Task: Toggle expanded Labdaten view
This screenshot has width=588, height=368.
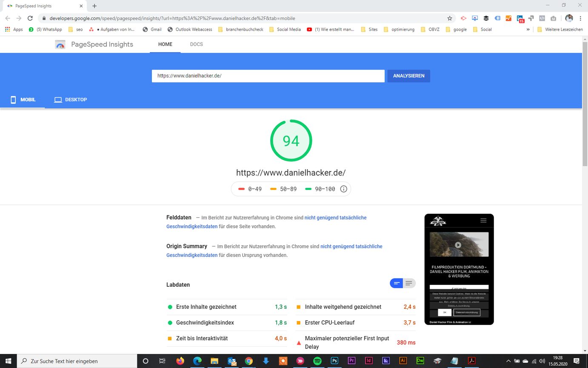Action: point(409,283)
